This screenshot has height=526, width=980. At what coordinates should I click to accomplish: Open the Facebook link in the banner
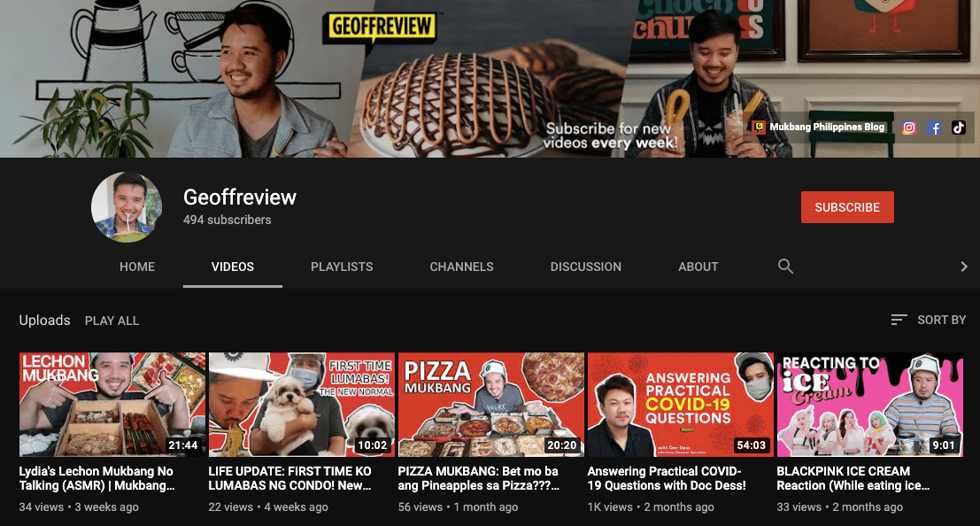tap(934, 128)
